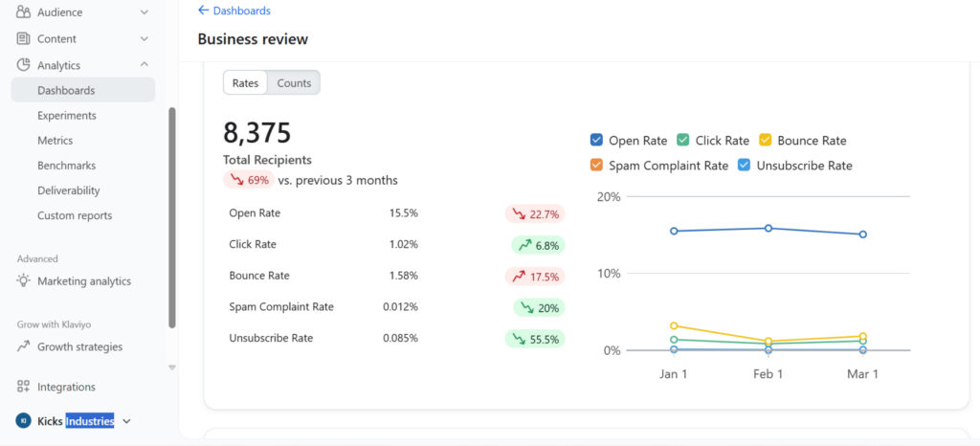Expand the Audience menu chevron
This screenshot has height=446, width=980.
pos(145,11)
